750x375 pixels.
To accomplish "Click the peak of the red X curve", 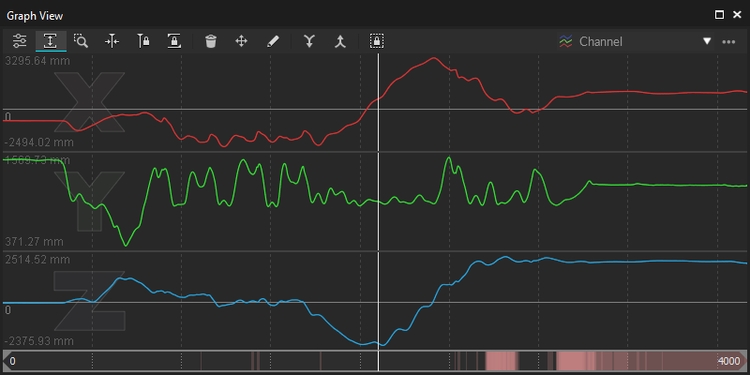I will coord(434,58).
